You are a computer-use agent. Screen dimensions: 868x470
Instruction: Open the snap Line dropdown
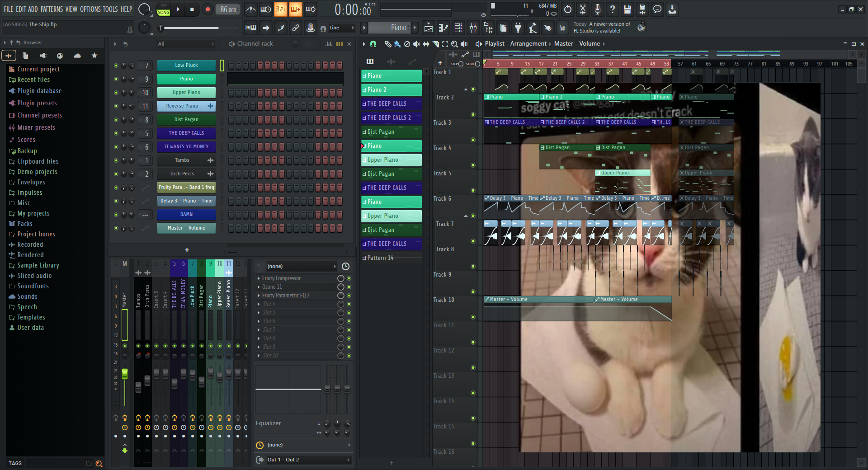pyautogui.click(x=341, y=28)
